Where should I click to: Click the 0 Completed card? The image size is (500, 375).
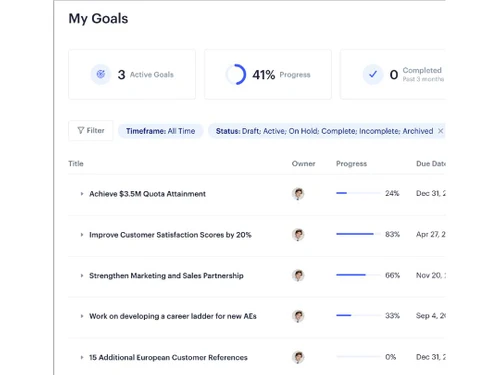(393, 74)
